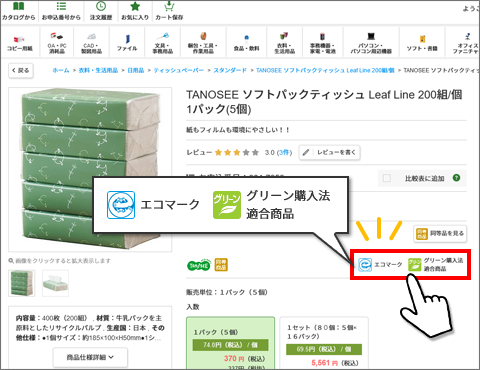
Task: Open the カタログから catalog order icon
Action: click(x=19, y=11)
